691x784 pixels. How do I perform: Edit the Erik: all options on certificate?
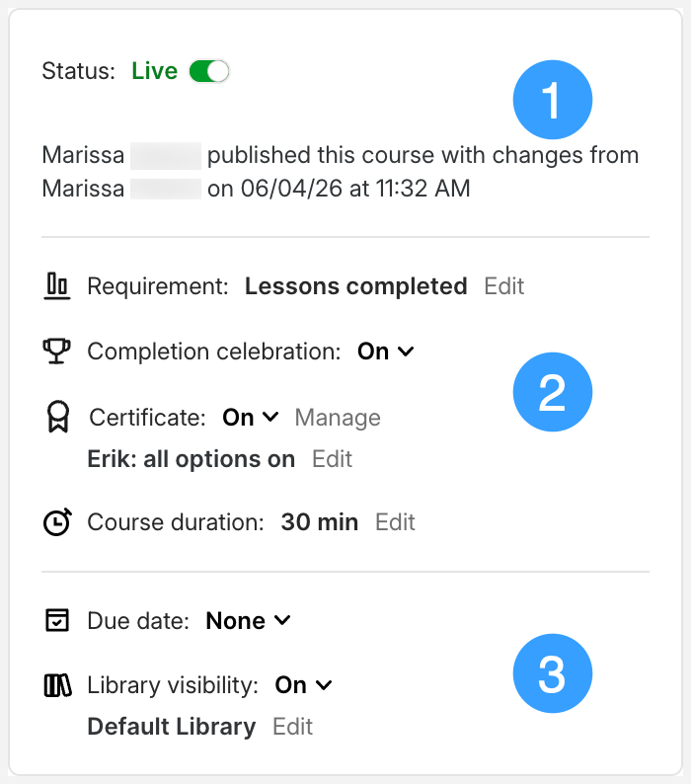[x=332, y=459]
